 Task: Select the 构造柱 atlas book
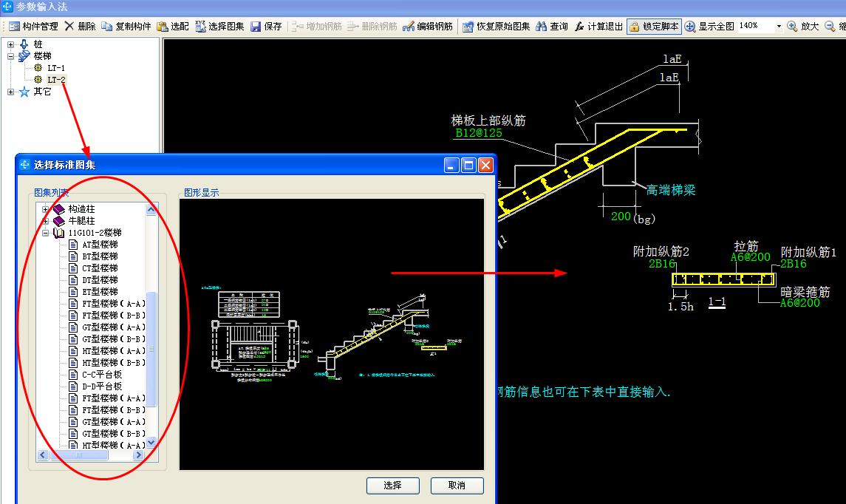click(81, 209)
